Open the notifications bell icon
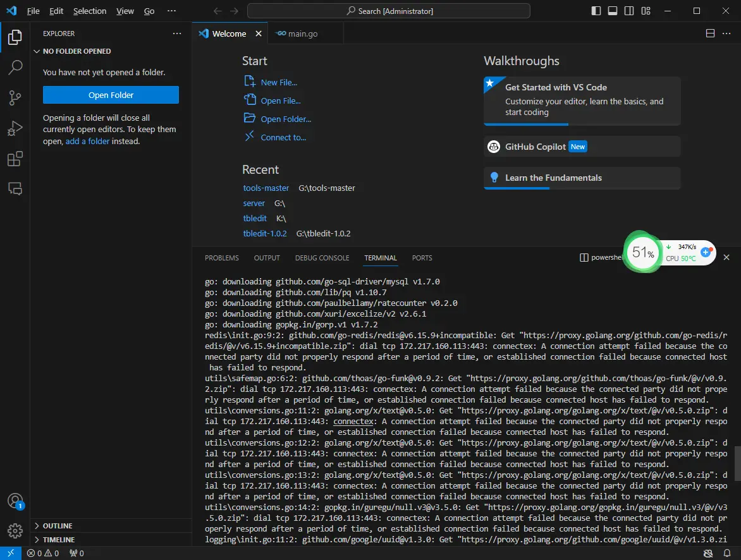This screenshot has width=741, height=560. 727,553
